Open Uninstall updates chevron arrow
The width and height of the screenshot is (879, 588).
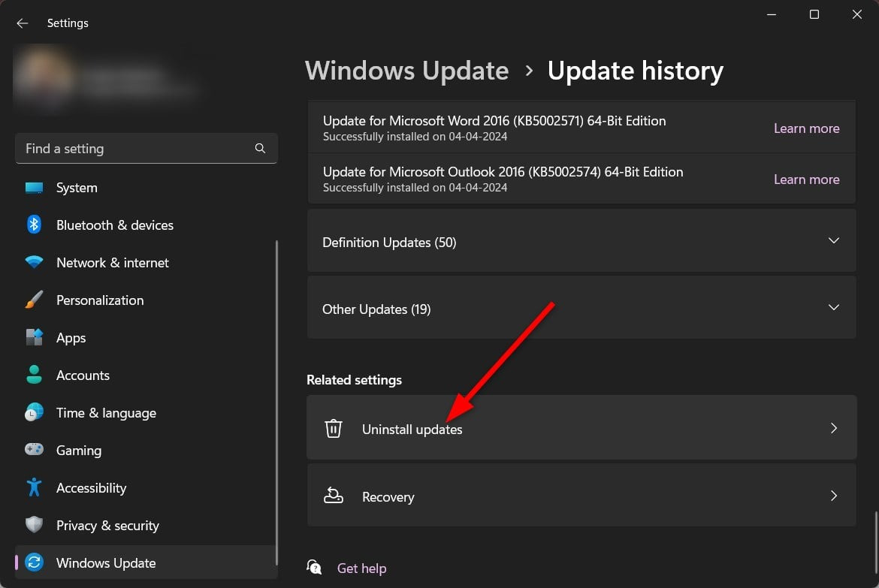point(834,428)
